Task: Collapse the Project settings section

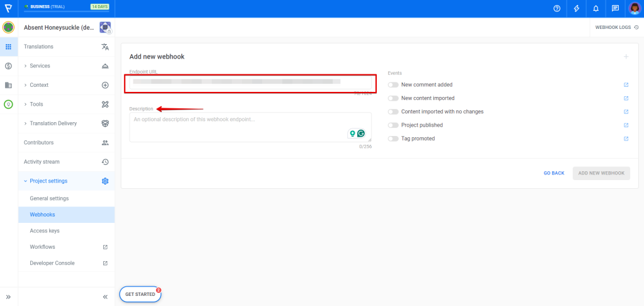Action: point(48,181)
